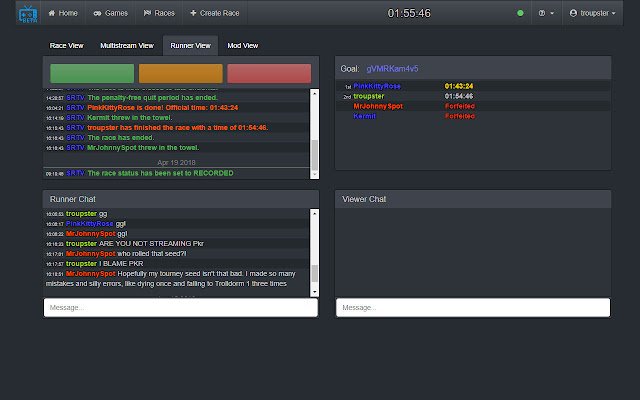Click chat message 'I BLAME PKR'
This screenshot has height=400, width=640.
coord(121,264)
